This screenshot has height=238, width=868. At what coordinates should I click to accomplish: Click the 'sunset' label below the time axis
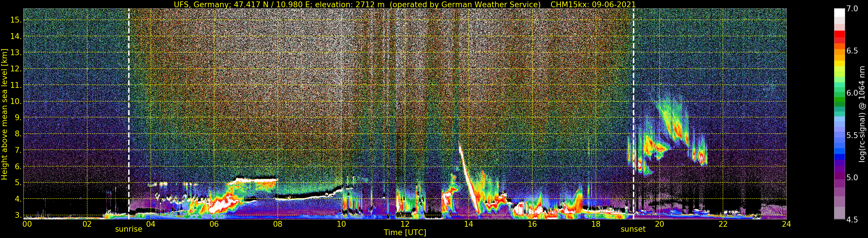click(x=633, y=229)
